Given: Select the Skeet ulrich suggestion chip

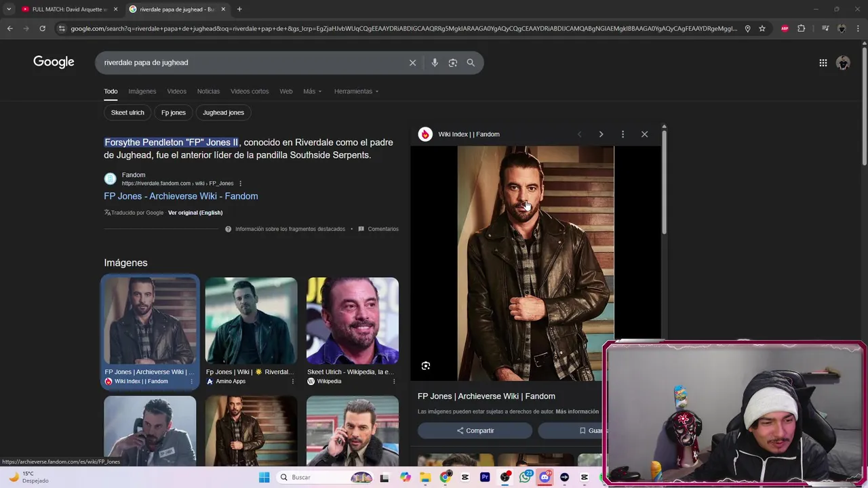Looking at the screenshot, I should click(x=127, y=113).
